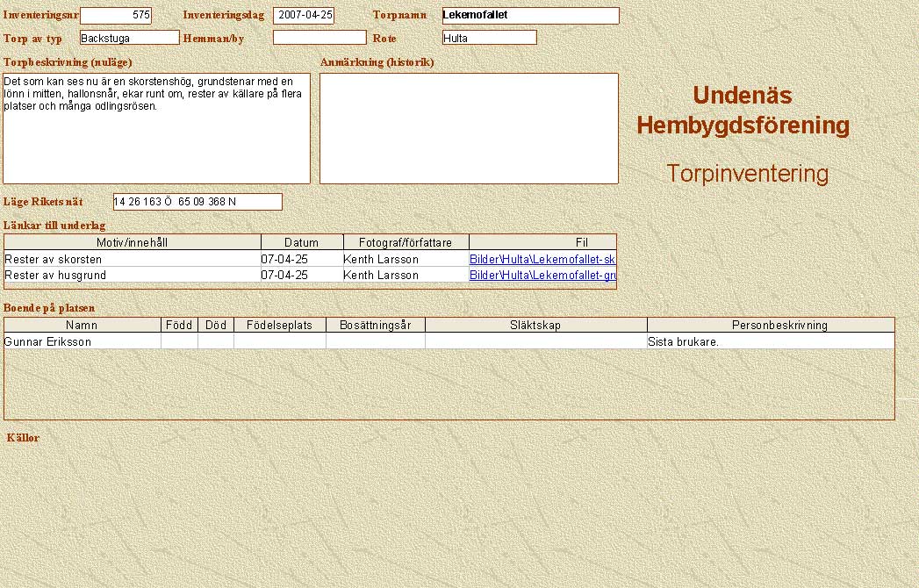The height and width of the screenshot is (588, 919).
Task: Click the empty Hemman/by field
Action: point(319,38)
